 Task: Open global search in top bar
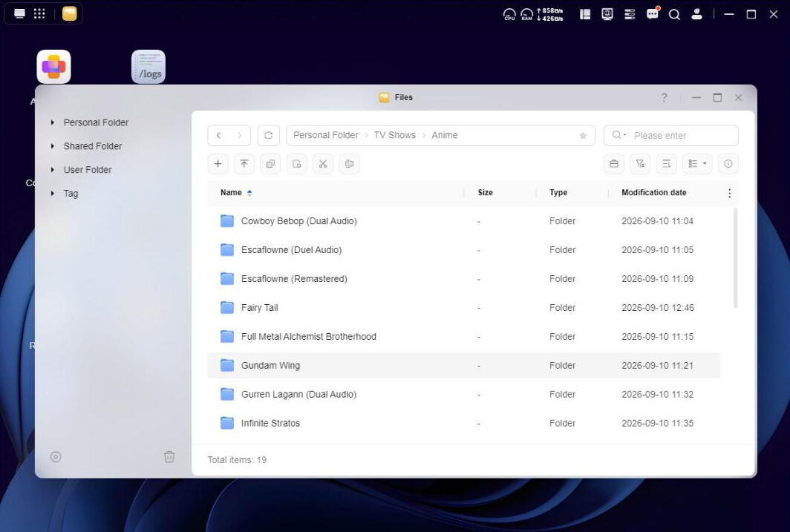674,15
